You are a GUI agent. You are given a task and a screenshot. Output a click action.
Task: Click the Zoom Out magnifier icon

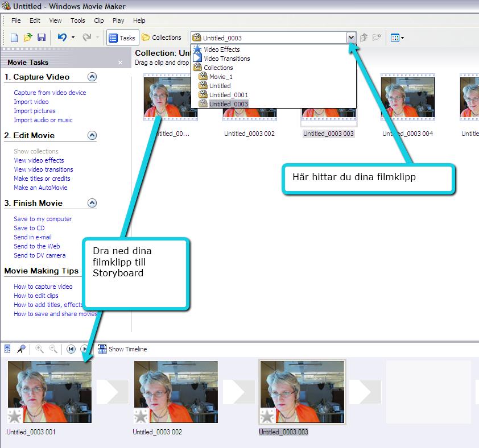(53, 349)
